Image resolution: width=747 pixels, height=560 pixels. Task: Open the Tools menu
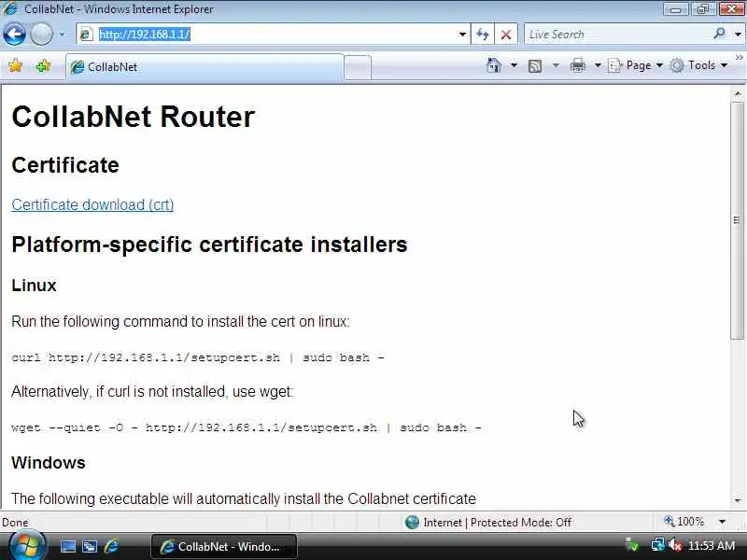[698, 65]
